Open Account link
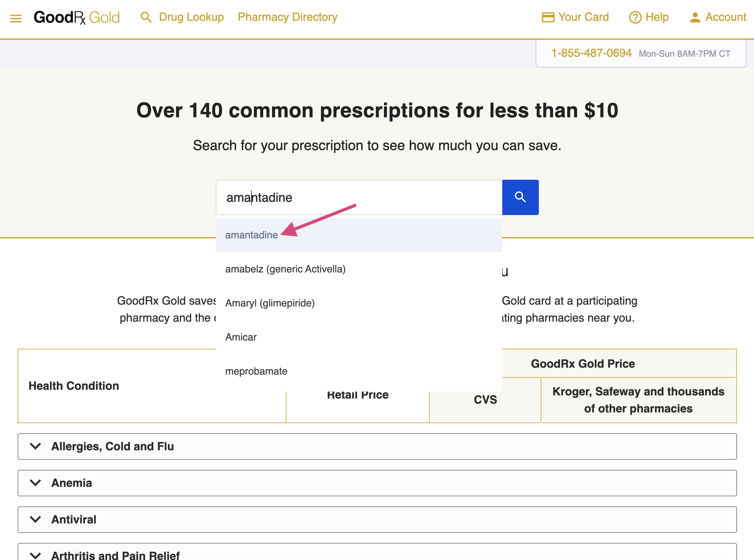 tap(726, 17)
